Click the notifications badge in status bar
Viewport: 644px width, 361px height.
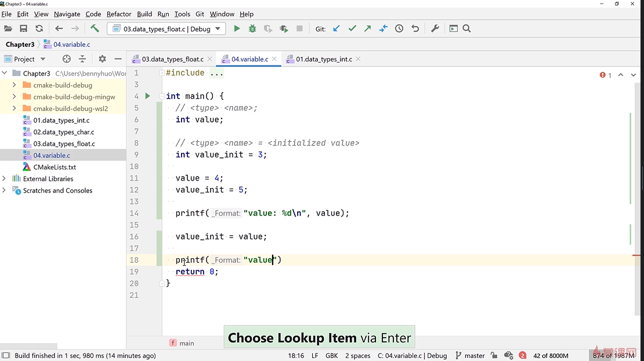point(522,356)
